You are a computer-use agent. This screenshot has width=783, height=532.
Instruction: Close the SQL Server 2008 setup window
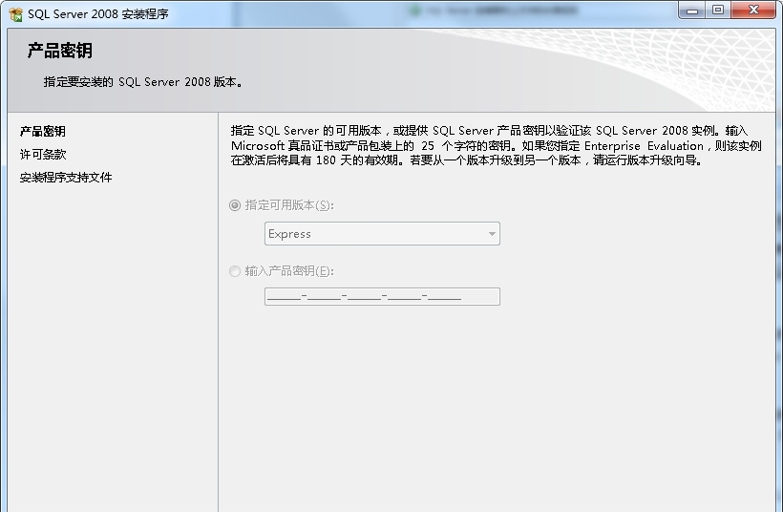pyautogui.click(x=753, y=10)
